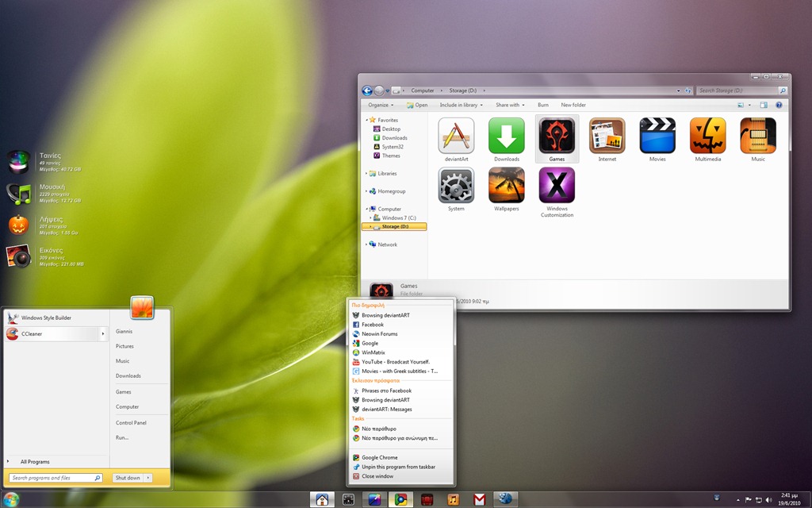Click New folder in Explorer toolbar

573,105
